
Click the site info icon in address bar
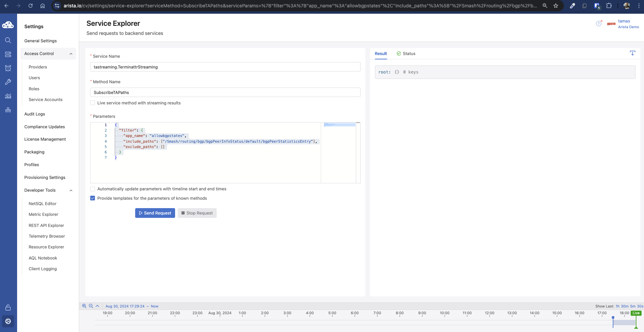coord(57,6)
